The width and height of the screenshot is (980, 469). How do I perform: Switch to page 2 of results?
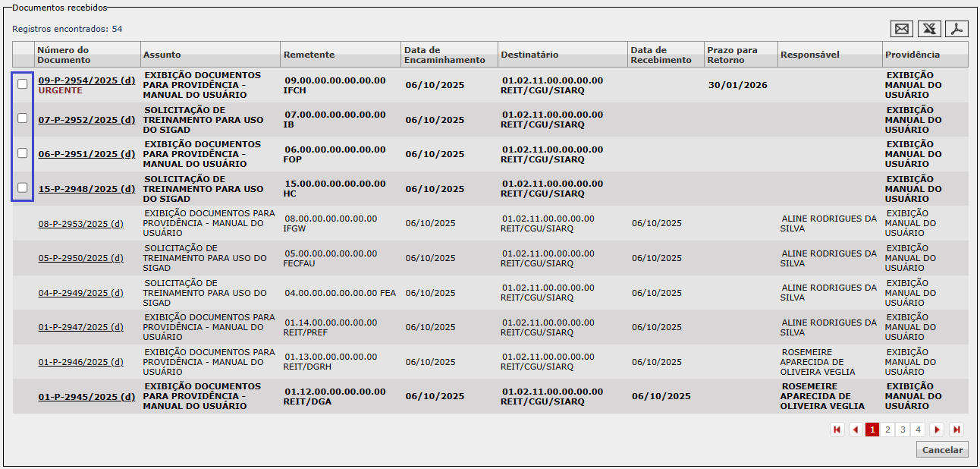(887, 430)
